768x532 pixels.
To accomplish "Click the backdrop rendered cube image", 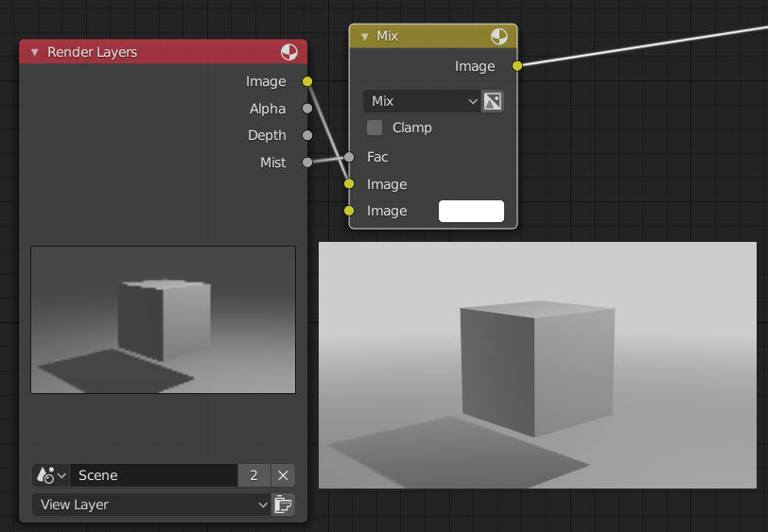I will click(537, 365).
